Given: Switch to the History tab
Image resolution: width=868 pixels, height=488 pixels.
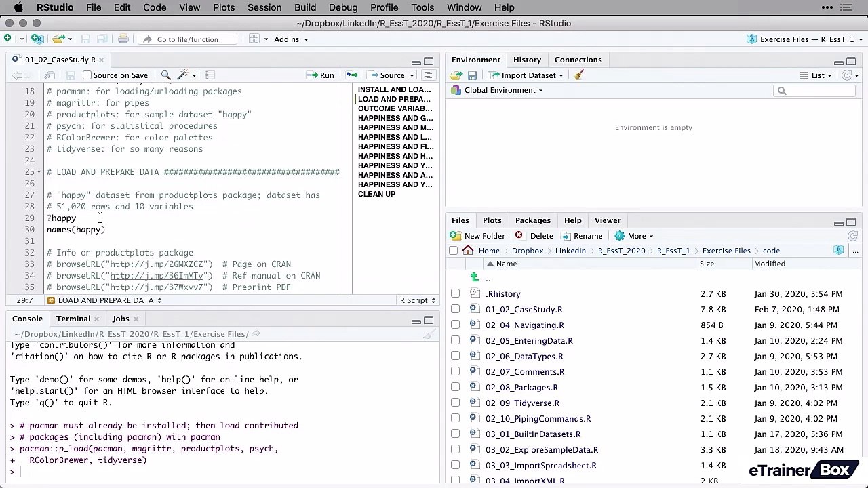Looking at the screenshot, I should pyautogui.click(x=527, y=60).
